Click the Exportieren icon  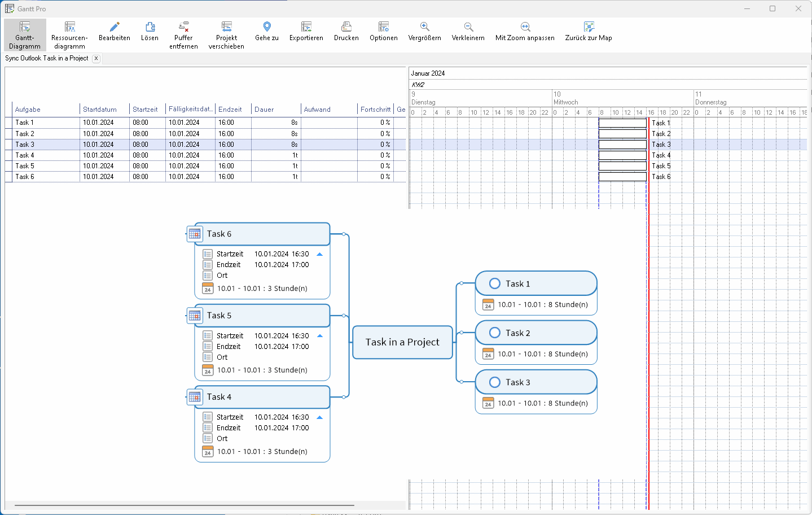coord(306,27)
